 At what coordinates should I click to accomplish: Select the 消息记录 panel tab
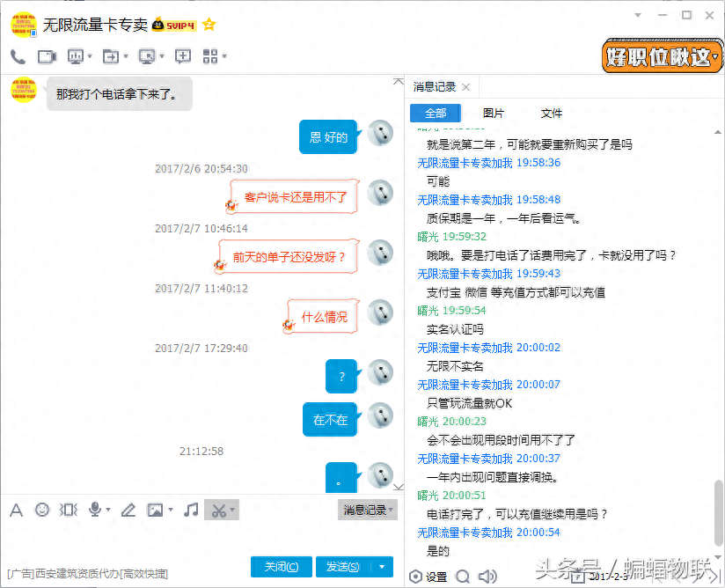[x=435, y=86]
